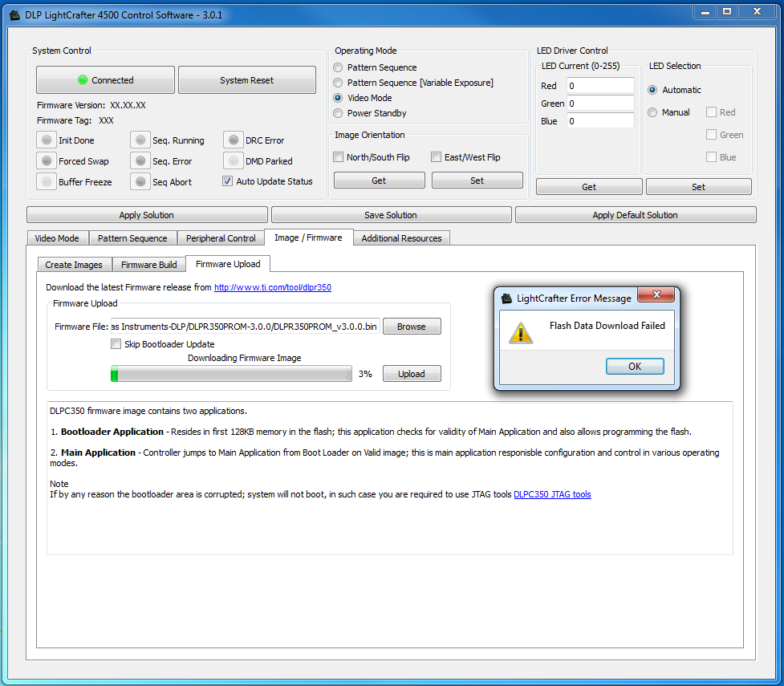This screenshot has height=686, width=784.
Task: Check Skip Bootloader Update option
Action: [x=116, y=344]
